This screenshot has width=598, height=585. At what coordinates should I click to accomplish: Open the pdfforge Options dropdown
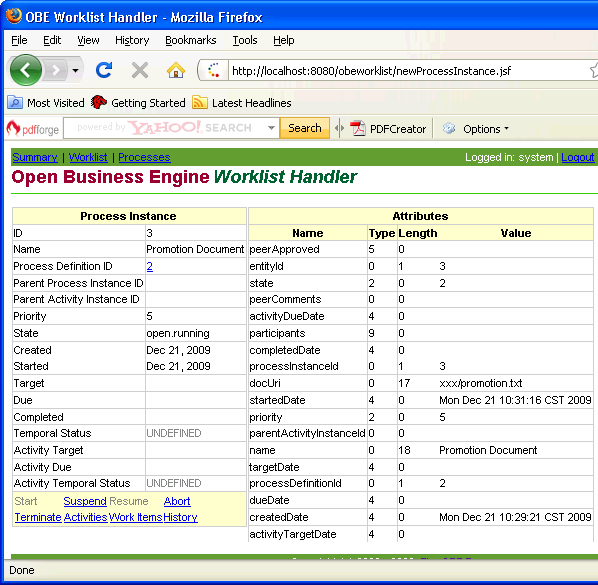pyautogui.click(x=476, y=129)
